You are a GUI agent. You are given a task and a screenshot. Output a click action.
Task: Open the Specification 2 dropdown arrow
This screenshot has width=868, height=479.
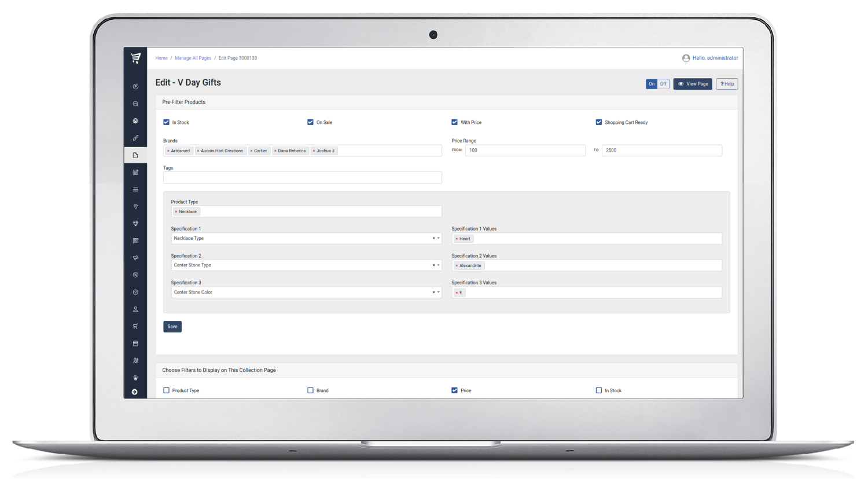click(x=439, y=265)
